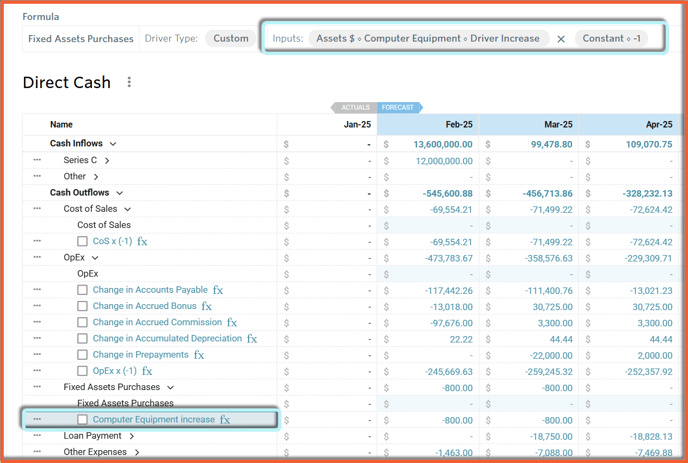Tick the OpEx x (-1) checkbox
Image resolution: width=688 pixels, height=463 pixels.
click(x=82, y=371)
